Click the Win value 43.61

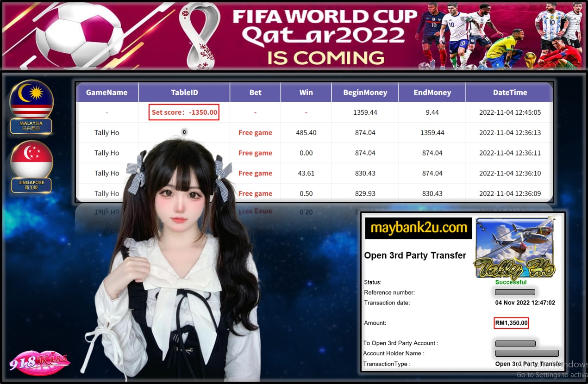click(x=306, y=173)
